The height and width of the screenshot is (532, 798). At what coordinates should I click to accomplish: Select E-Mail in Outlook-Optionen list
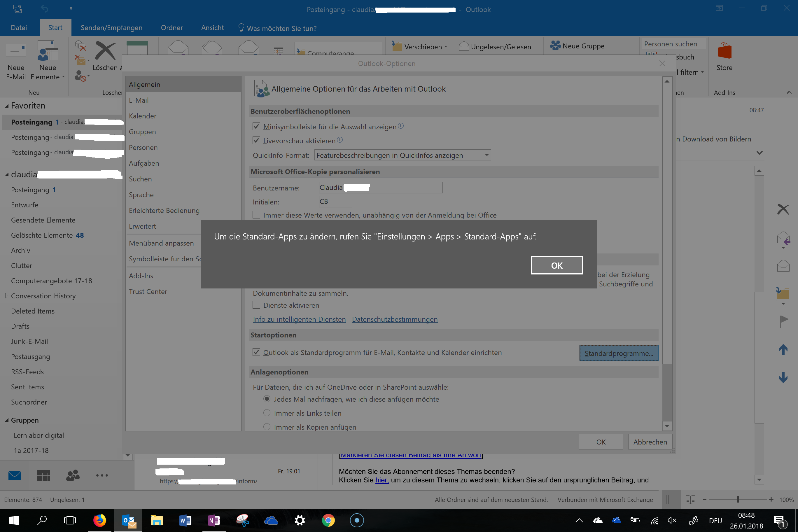(183, 100)
